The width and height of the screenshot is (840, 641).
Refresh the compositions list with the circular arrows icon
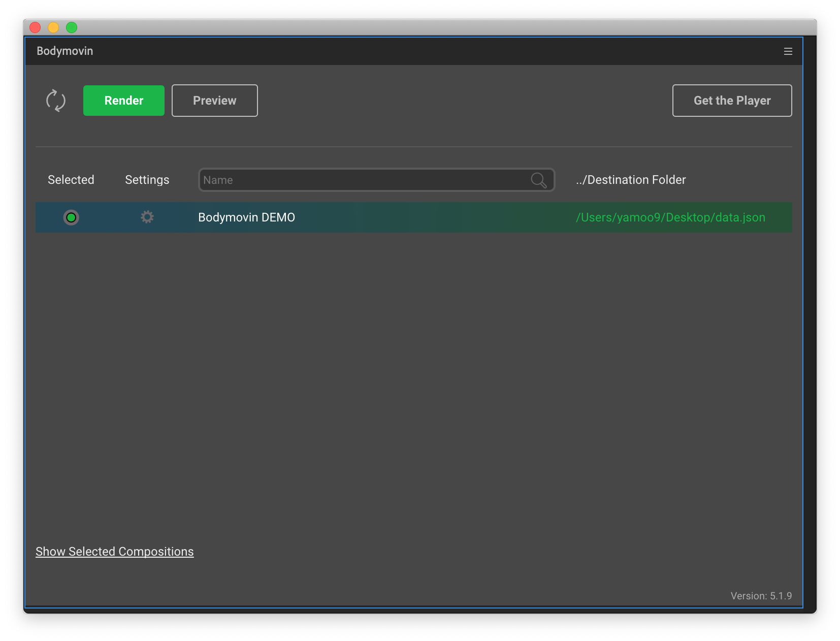coord(56,101)
